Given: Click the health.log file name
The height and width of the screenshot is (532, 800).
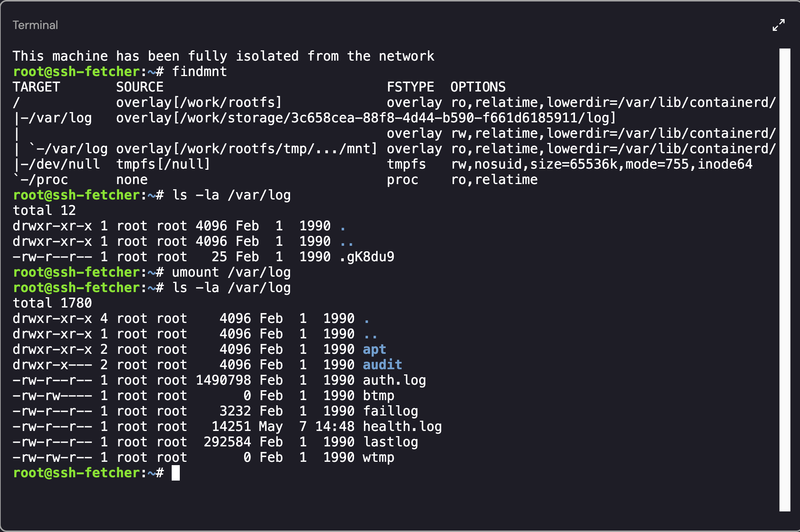Looking at the screenshot, I should [402, 427].
